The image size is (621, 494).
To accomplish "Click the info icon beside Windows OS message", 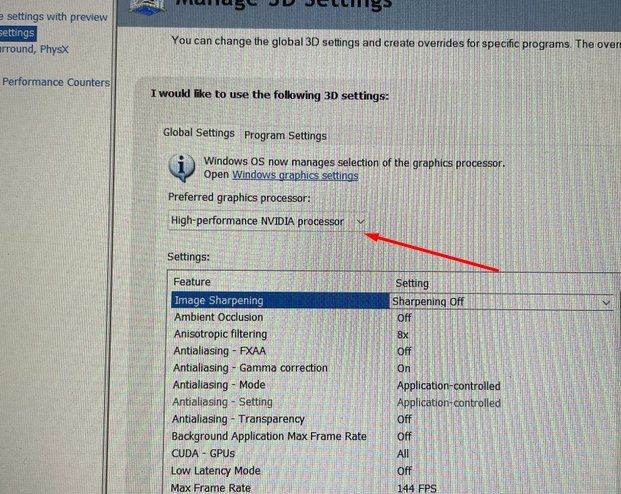I will (182, 167).
